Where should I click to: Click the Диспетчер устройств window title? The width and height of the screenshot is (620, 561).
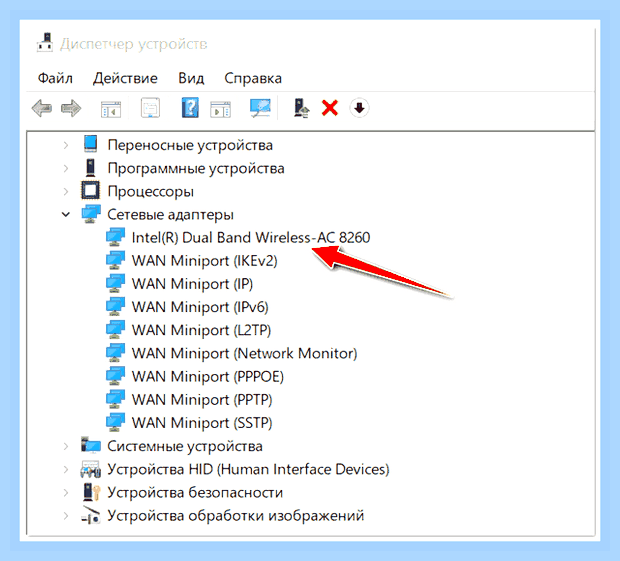coord(134,44)
